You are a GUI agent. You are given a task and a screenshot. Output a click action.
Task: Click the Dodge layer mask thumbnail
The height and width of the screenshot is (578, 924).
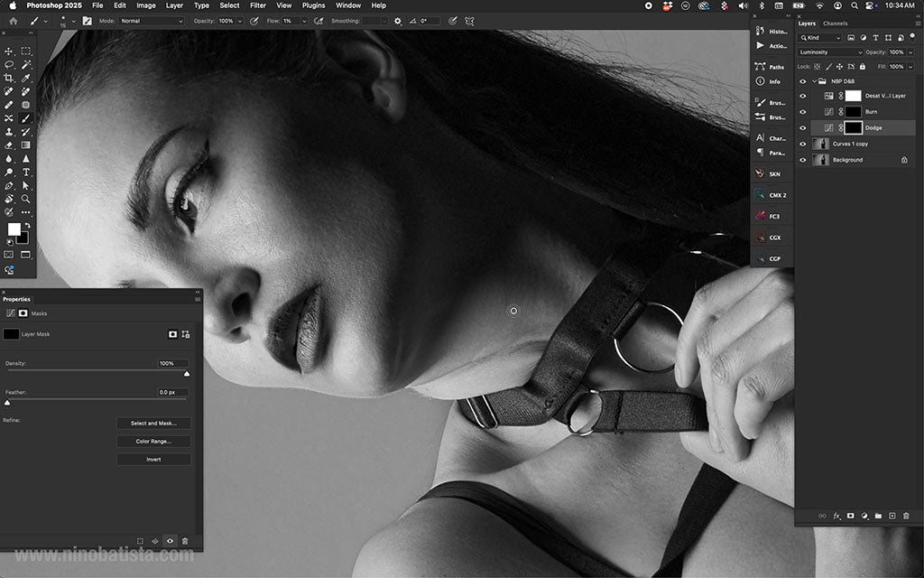coord(854,127)
